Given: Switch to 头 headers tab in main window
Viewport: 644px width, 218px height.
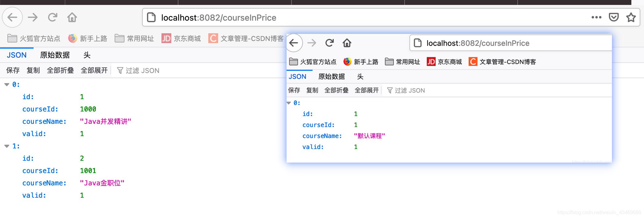Looking at the screenshot, I should [x=87, y=55].
